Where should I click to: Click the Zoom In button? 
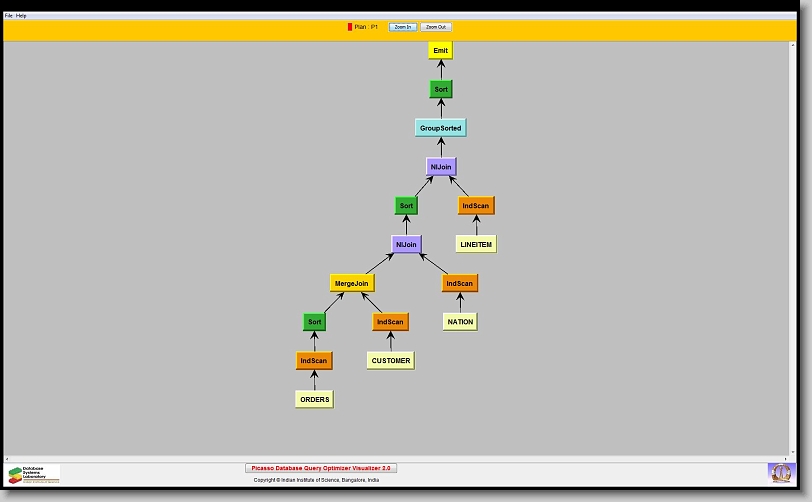click(402, 27)
